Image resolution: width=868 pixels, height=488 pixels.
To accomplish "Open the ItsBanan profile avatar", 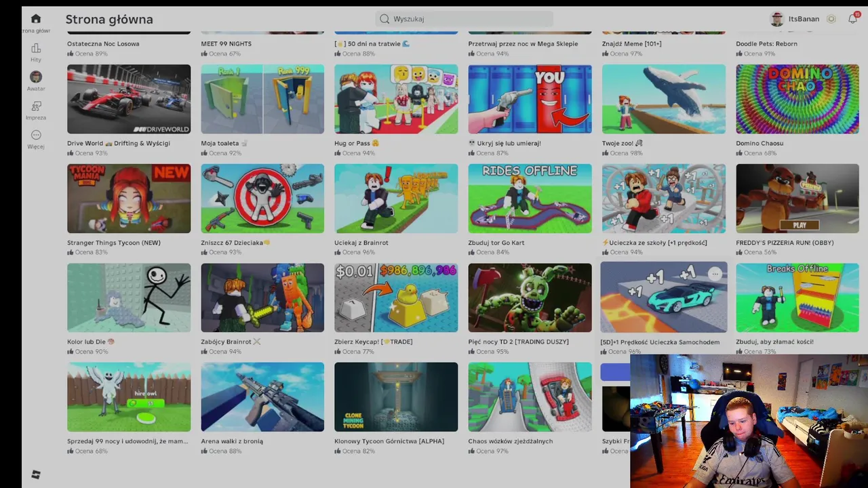I will tap(777, 19).
